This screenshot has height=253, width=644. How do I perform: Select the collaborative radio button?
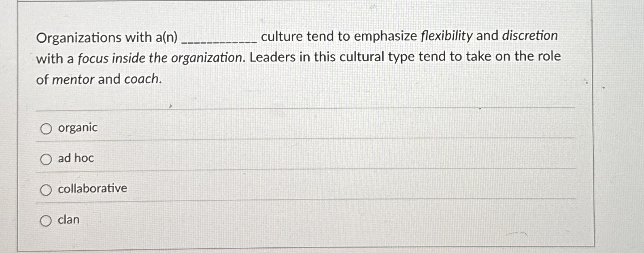[x=46, y=189]
